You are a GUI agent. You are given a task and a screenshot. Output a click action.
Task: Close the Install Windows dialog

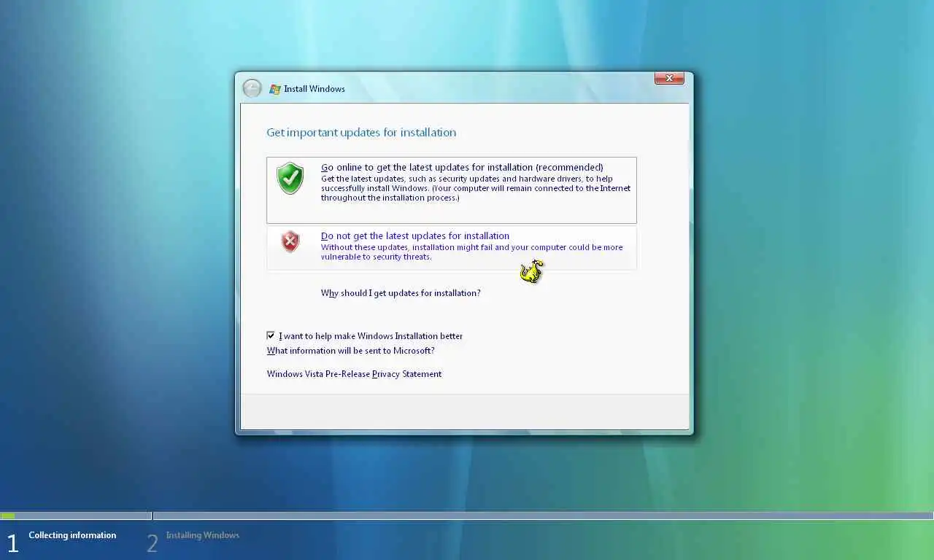[669, 78]
